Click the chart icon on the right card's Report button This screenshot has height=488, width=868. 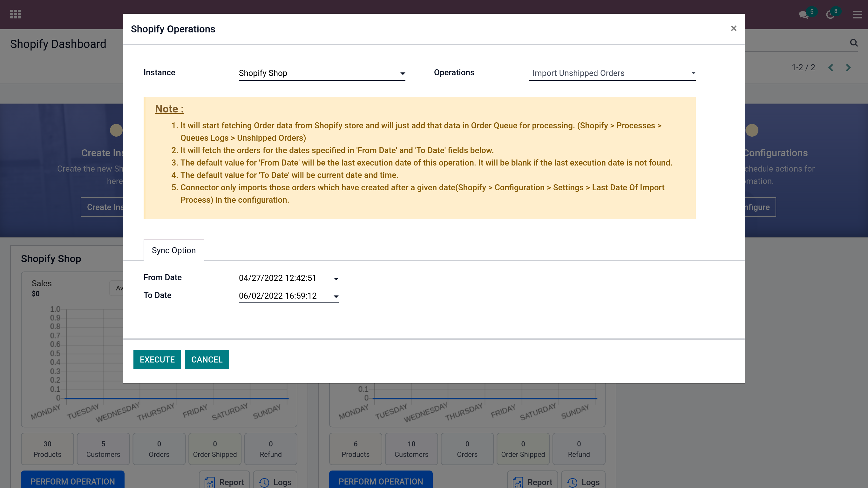tap(518, 482)
